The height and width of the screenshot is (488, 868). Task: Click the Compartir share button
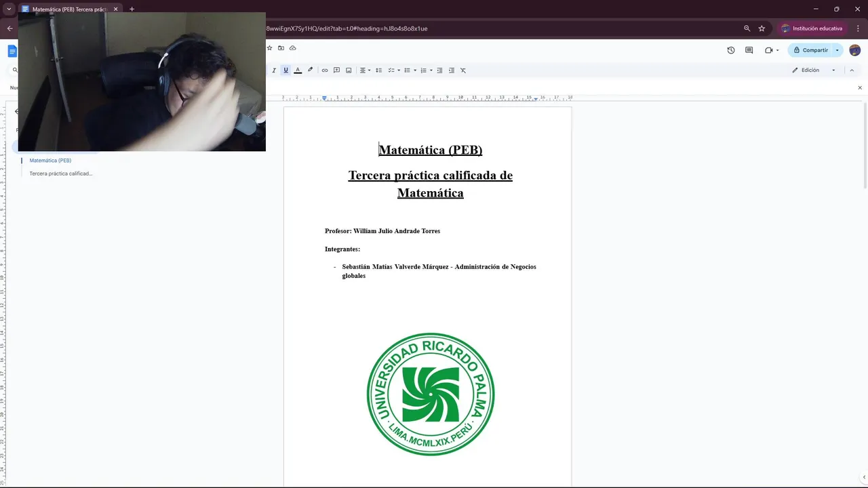(x=810, y=50)
